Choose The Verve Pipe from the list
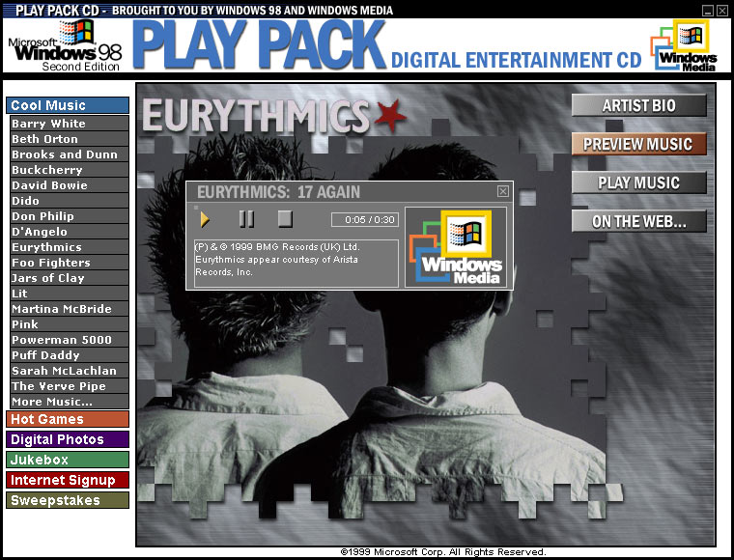The width and height of the screenshot is (734, 560). pyautogui.click(x=70, y=386)
